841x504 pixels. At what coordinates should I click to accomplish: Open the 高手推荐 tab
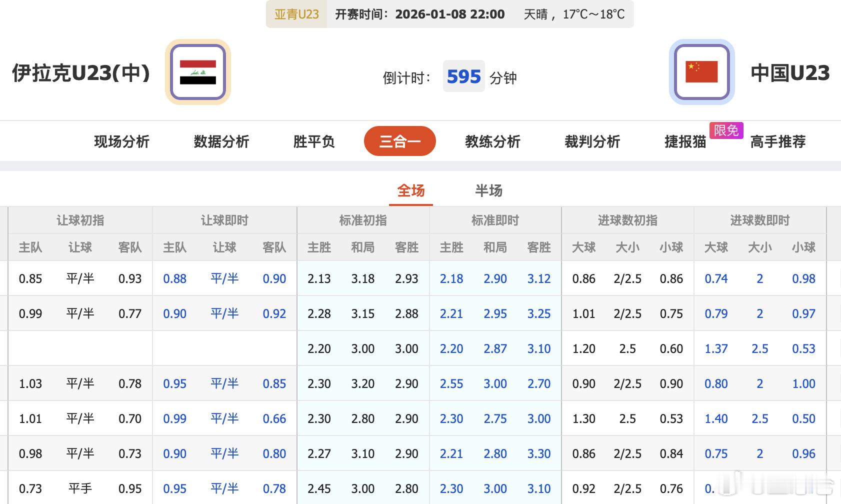pos(777,142)
